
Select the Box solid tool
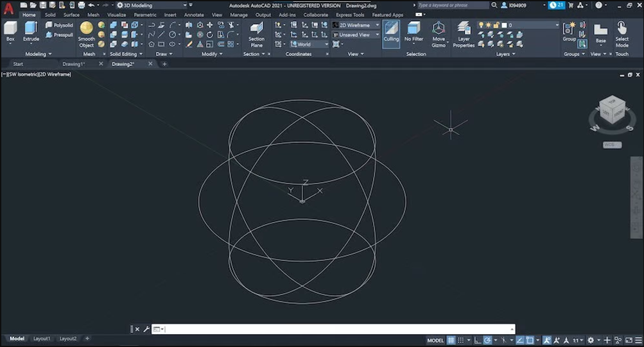click(10, 31)
